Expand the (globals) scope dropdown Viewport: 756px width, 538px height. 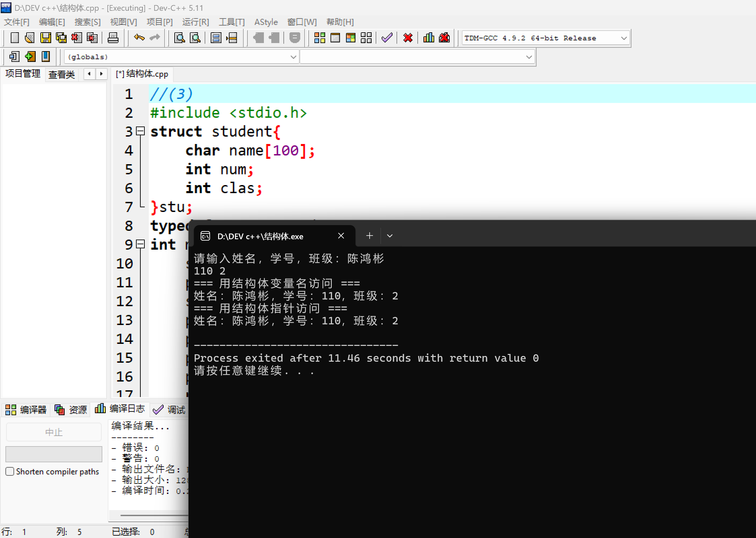click(293, 57)
